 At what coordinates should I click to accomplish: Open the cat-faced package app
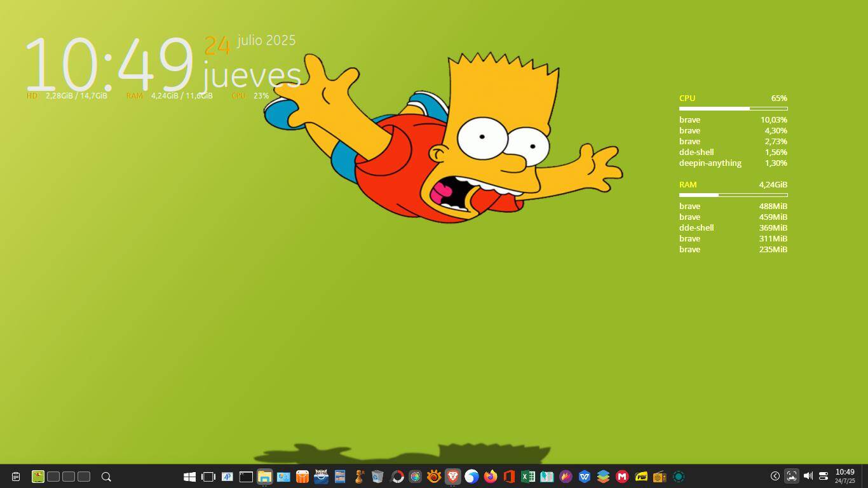[321, 477]
